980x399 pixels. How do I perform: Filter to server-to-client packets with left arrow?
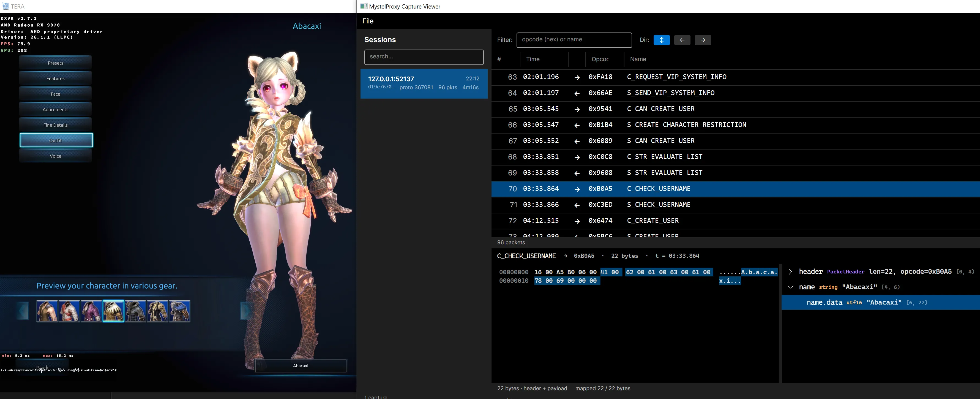[x=682, y=40]
